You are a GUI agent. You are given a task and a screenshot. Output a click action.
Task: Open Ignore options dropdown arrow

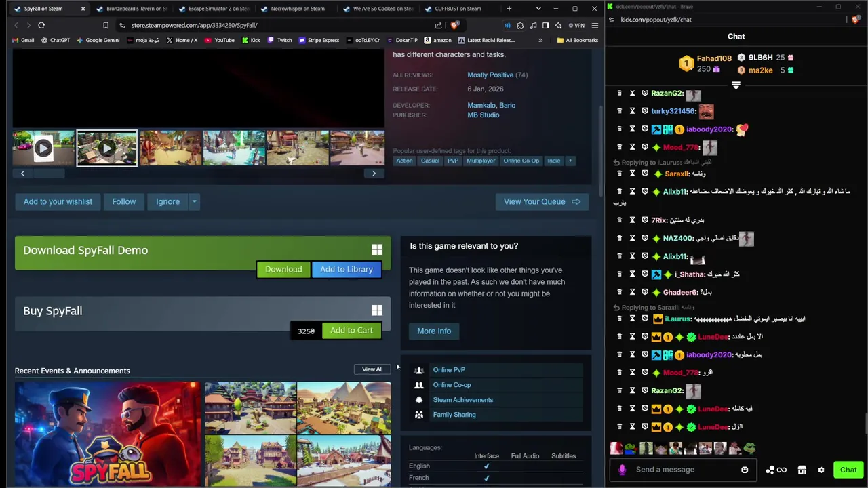click(x=194, y=201)
